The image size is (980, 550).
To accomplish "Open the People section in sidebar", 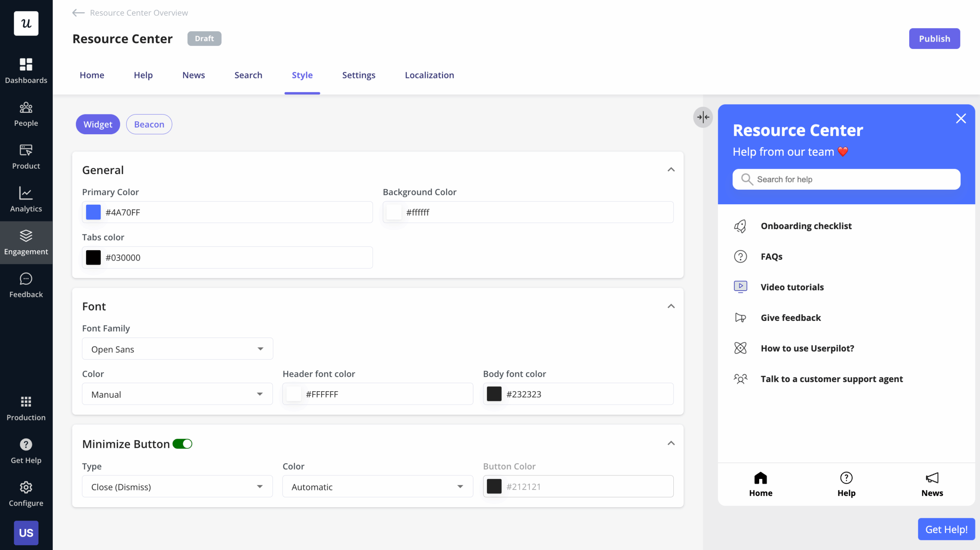I will [26, 113].
